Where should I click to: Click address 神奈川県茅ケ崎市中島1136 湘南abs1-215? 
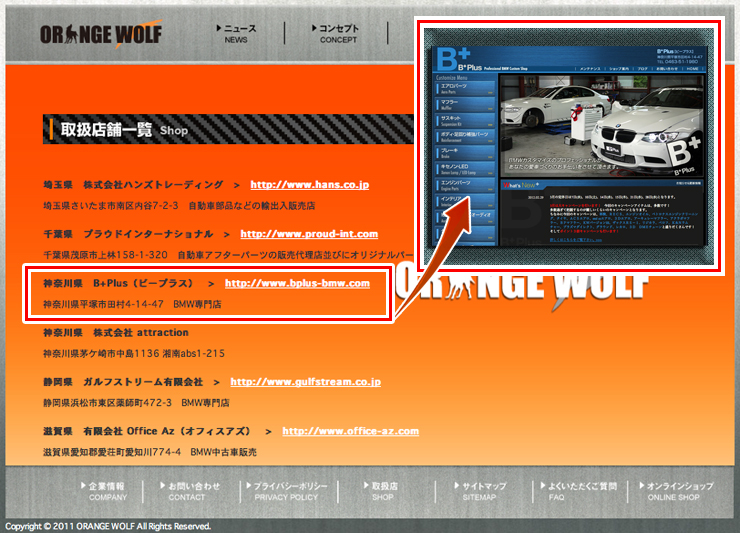[134, 354]
